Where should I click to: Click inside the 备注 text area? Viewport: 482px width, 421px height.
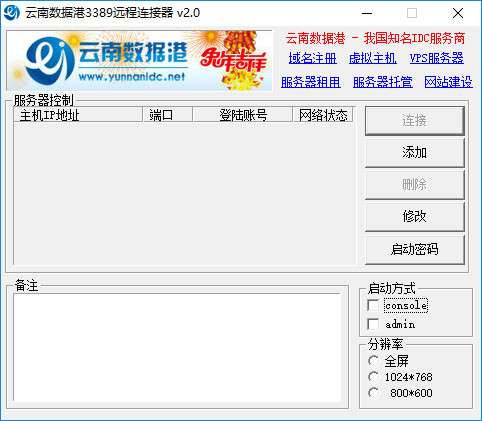tap(177, 348)
